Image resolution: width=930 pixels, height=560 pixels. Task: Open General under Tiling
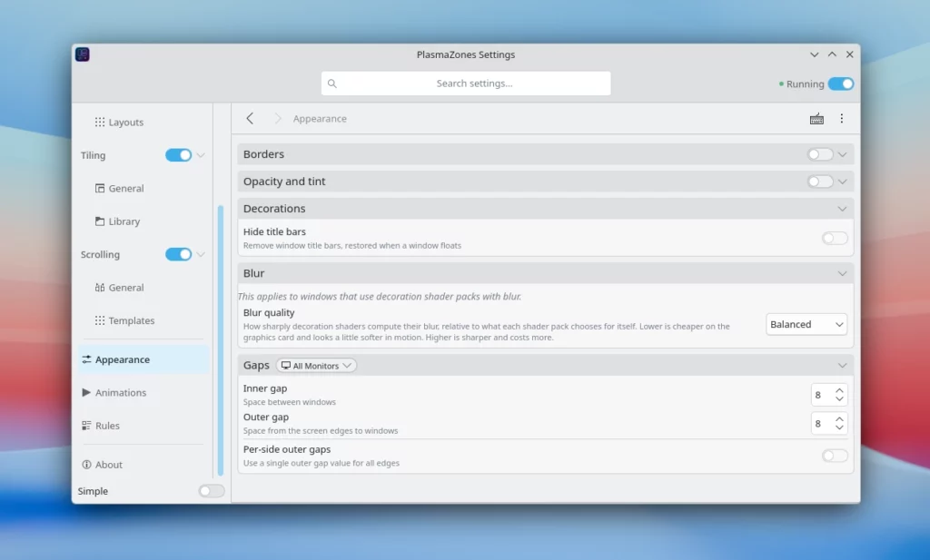pyautogui.click(x=143, y=189)
